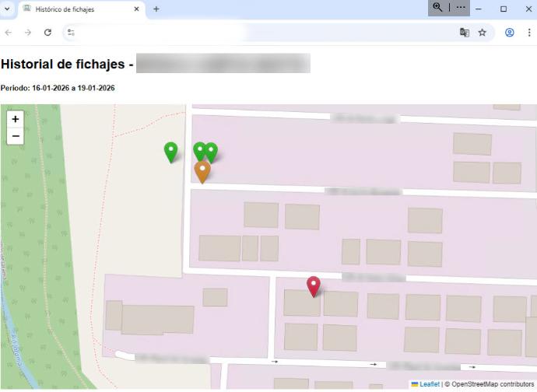Screen dimensions: 537x392
Task: Open the title bar more options ellipsis
Action: pyautogui.click(x=461, y=7)
